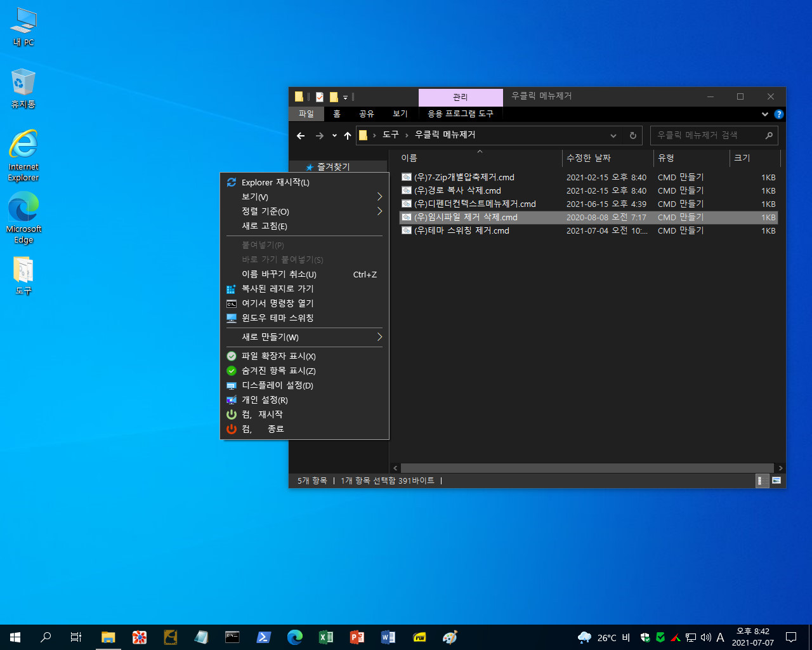Choose 윈도우 테마 스위칭 menu entry
This screenshot has width=812, height=650.
click(x=304, y=318)
